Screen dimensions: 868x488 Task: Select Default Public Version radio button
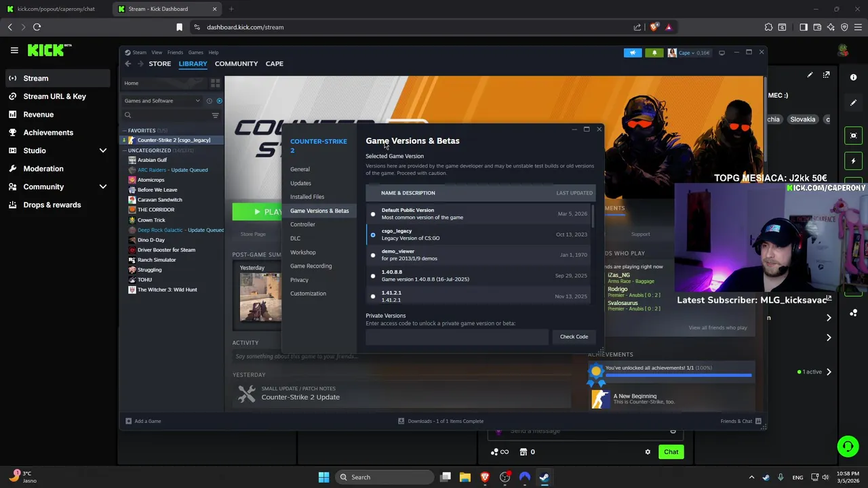[x=372, y=214]
